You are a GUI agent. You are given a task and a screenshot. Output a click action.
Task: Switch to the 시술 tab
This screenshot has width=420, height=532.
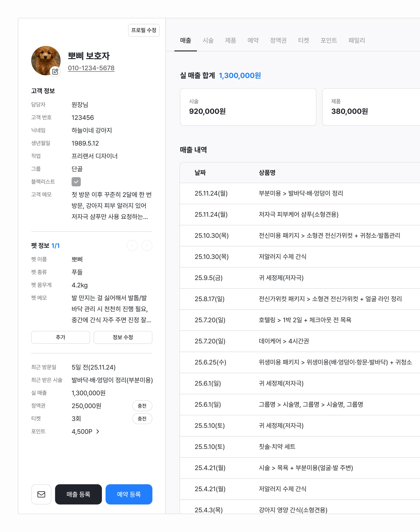coord(208,40)
